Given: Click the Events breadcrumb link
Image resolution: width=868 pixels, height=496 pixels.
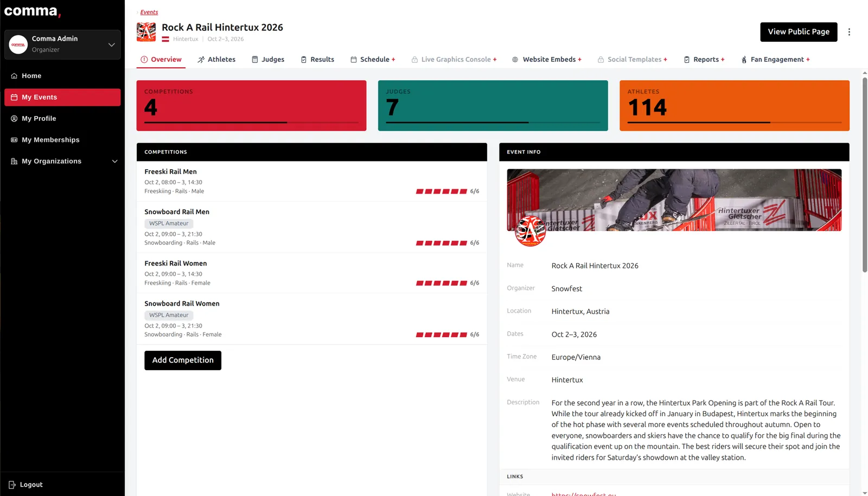Looking at the screenshot, I should 149,12.
